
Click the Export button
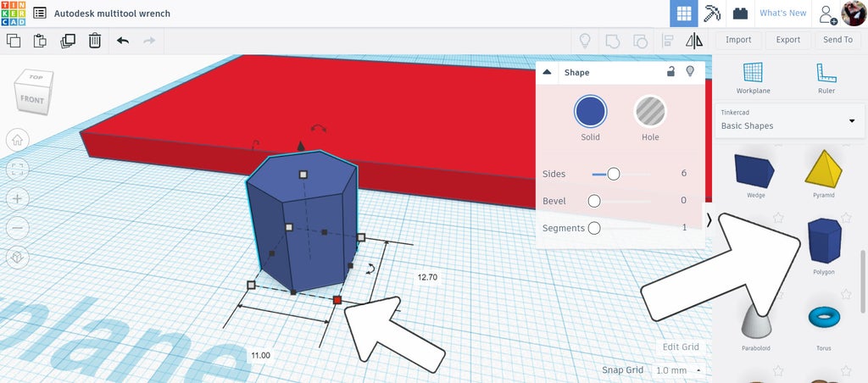pyautogui.click(x=787, y=40)
